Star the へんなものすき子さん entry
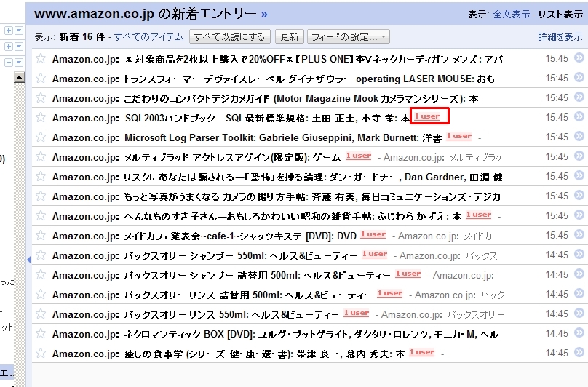 coord(41,215)
